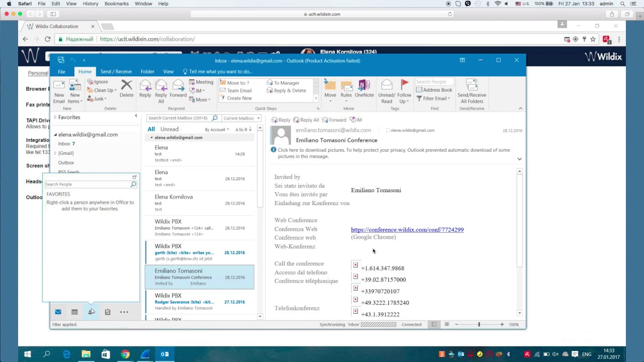This screenshot has height=362, width=644.
Task: Click Chrome back arrow in Wildix window
Action: tap(26, 39)
